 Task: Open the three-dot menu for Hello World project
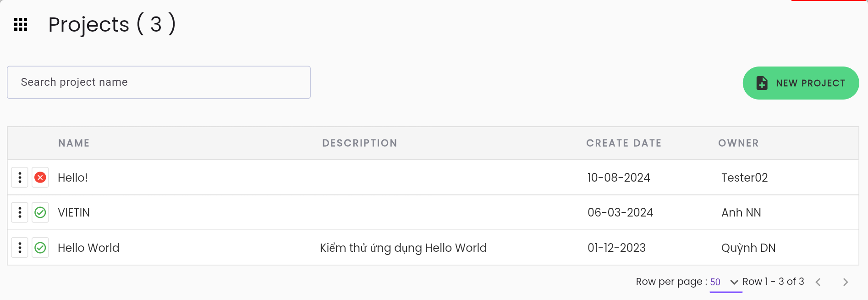click(x=20, y=248)
